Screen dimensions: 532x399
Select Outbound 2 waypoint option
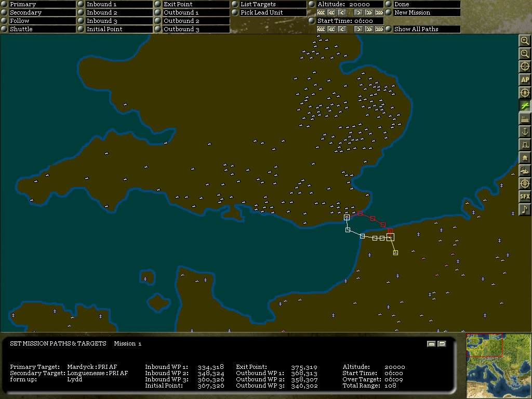158,21
